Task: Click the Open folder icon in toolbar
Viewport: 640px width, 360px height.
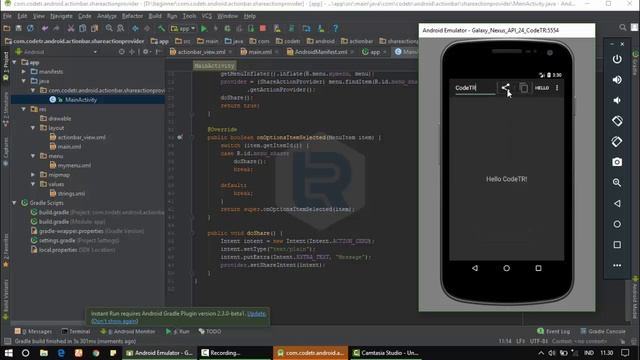Action: (x=7, y=29)
